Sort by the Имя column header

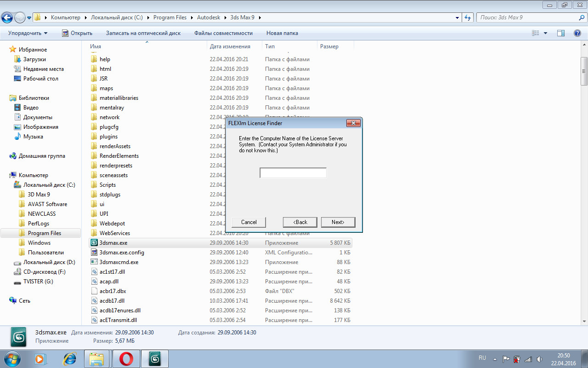(147, 46)
